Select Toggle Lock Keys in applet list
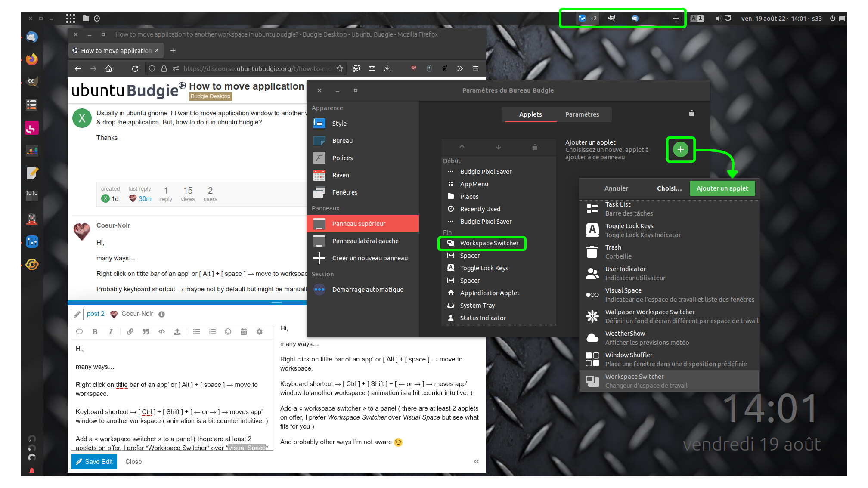 pyautogui.click(x=499, y=268)
